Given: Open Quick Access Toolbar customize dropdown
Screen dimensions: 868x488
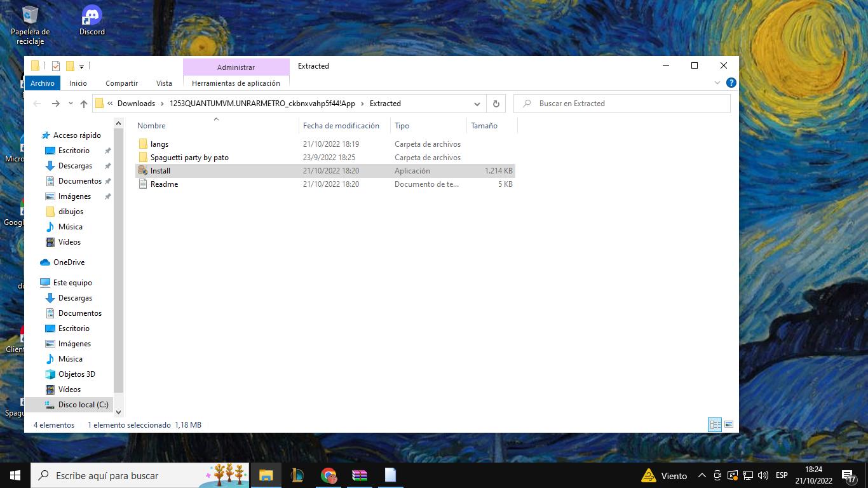Looking at the screenshot, I should point(81,66).
